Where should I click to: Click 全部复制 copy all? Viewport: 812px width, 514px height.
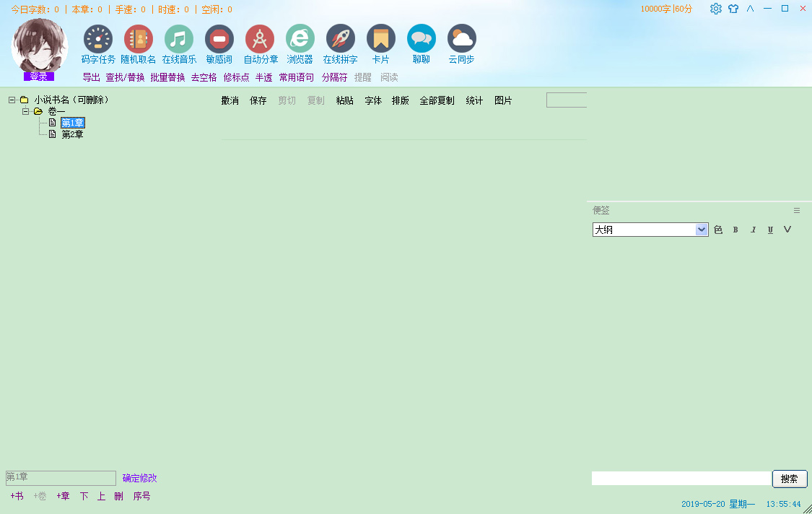437,100
